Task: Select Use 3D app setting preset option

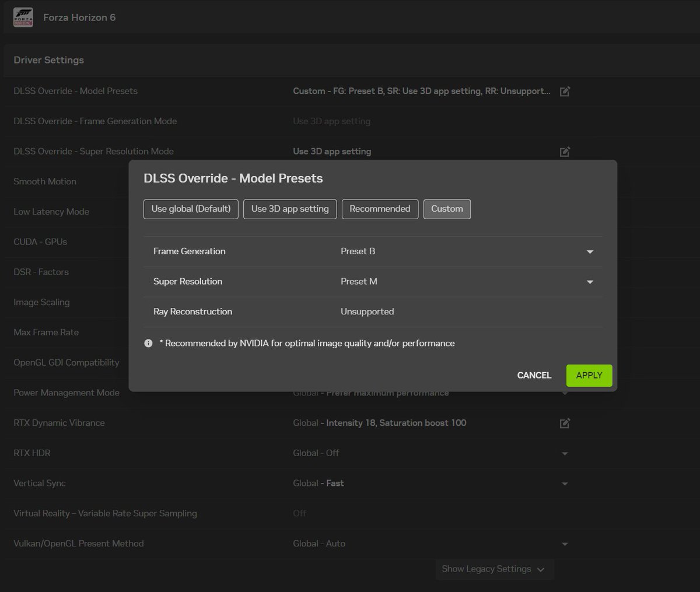Action: [290, 209]
